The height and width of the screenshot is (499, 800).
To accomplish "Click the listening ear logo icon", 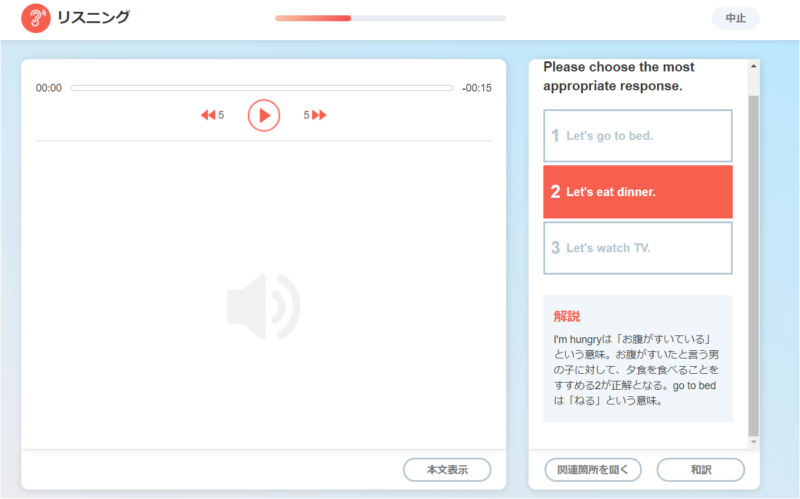I will 36,18.
